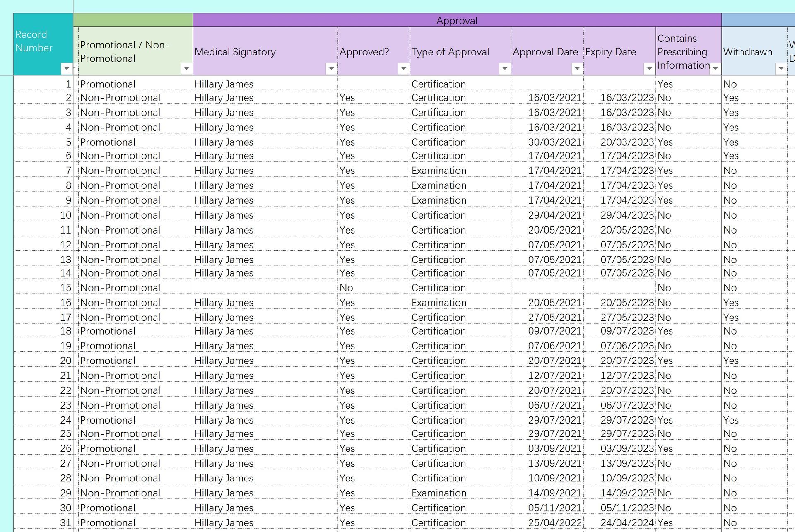Image resolution: width=795 pixels, height=532 pixels.
Task: Select Prescribing Information Yes in record 26
Action: 689,448
